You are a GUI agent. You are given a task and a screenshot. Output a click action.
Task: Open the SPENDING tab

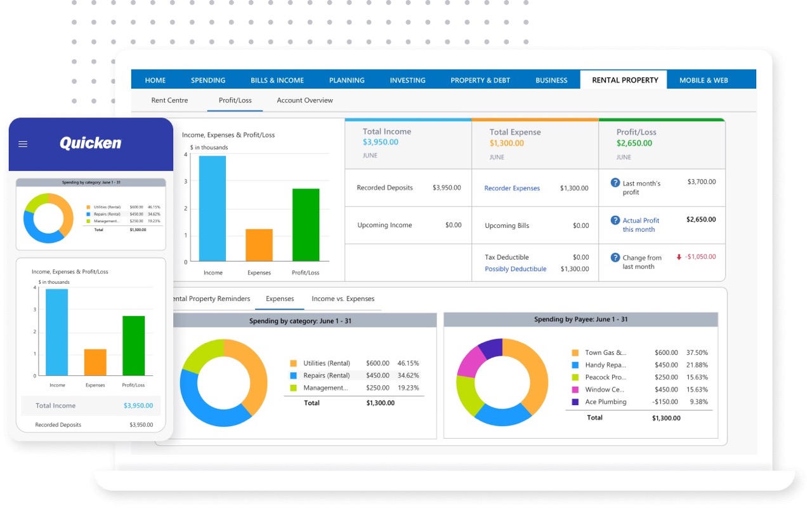[208, 80]
